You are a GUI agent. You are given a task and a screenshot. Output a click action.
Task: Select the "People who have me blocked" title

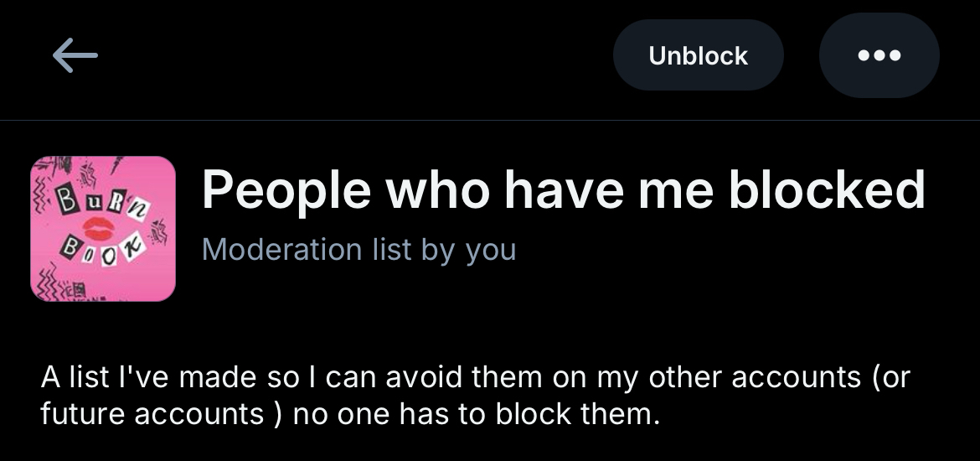click(x=563, y=190)
